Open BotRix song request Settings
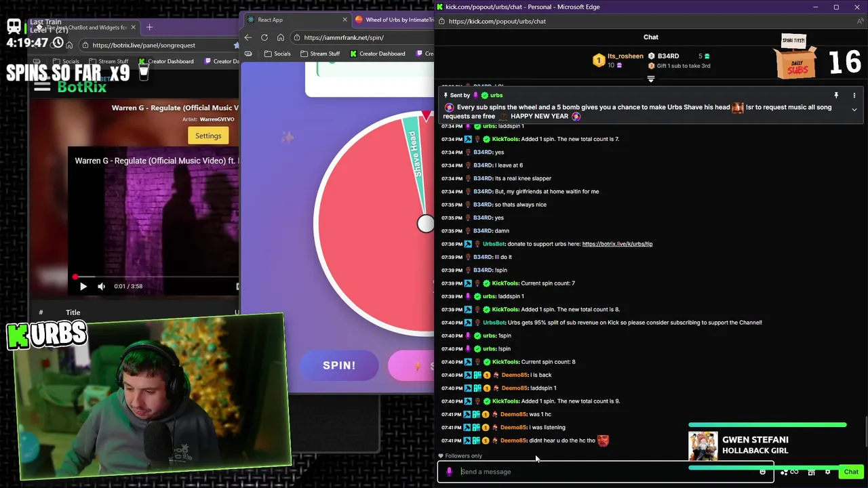 (x=208, y=136)
